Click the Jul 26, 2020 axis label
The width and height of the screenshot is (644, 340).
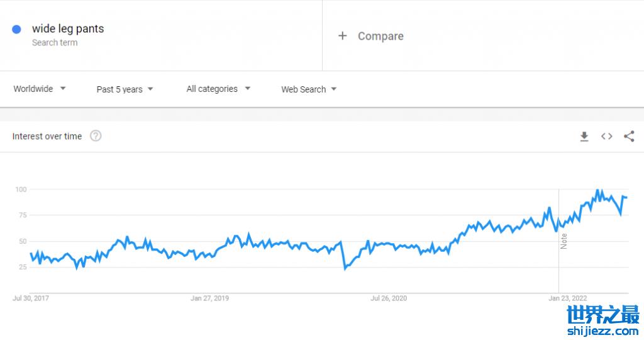pos(389,298)
